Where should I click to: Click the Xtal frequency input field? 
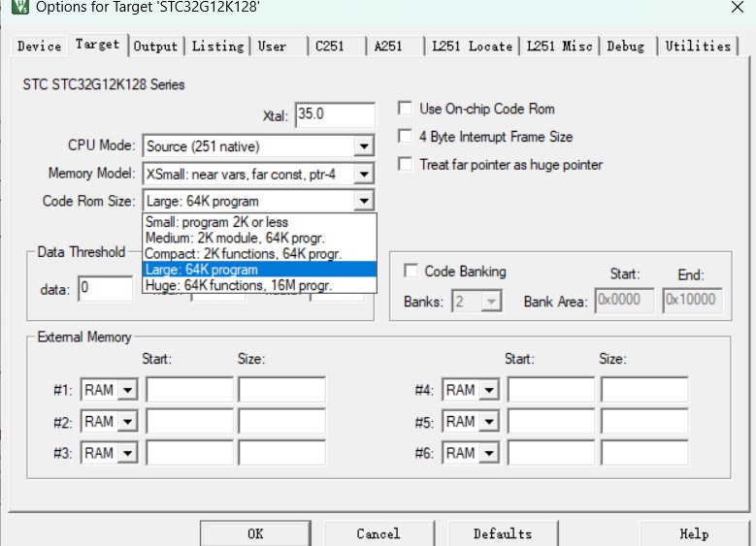pos(335,114)
